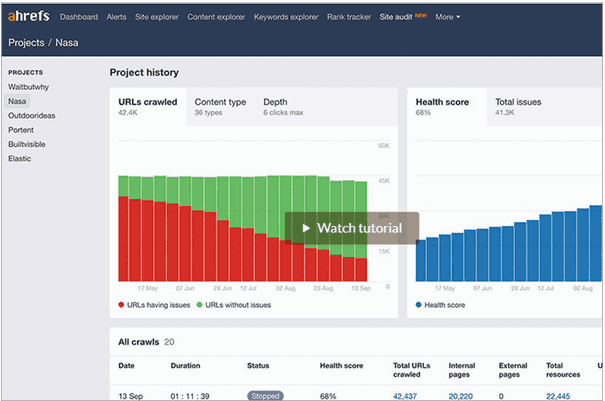
Task: Toggle the Health score legend item
Action: pos(440,305)
